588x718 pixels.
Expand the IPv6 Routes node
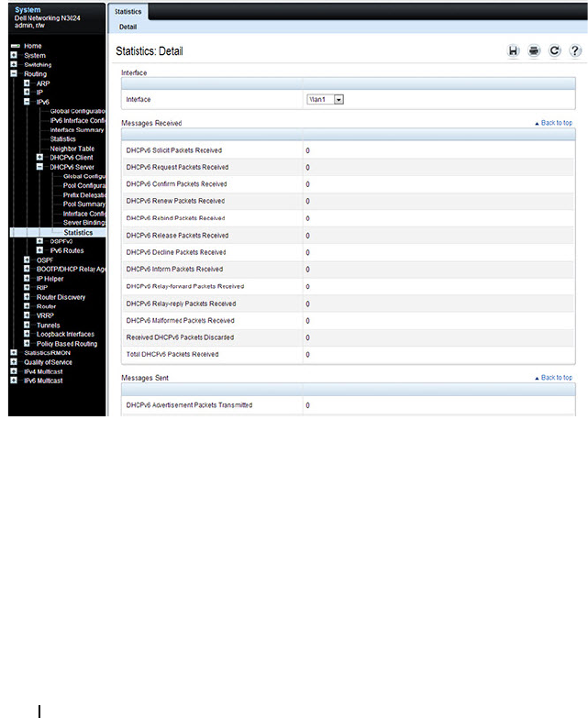pos(39,250)
